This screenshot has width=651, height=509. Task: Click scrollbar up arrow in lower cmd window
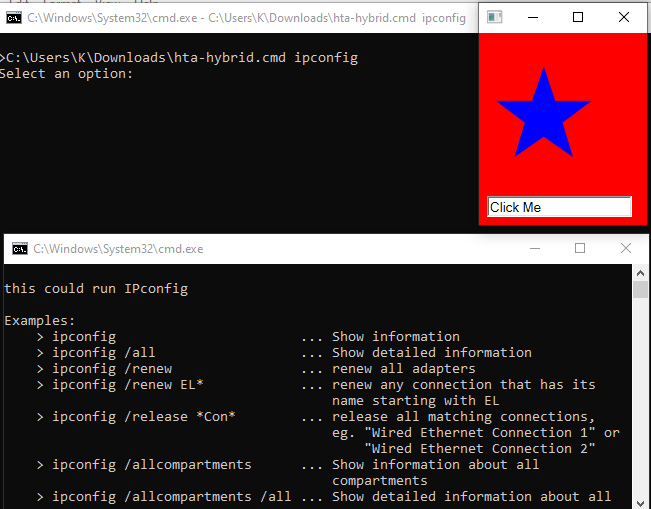coord(640,273)
